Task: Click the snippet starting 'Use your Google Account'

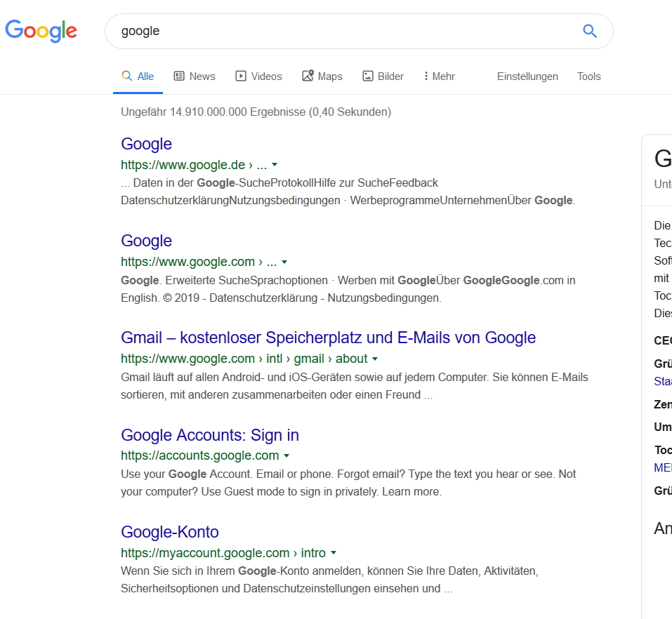Action: point(348,483)
